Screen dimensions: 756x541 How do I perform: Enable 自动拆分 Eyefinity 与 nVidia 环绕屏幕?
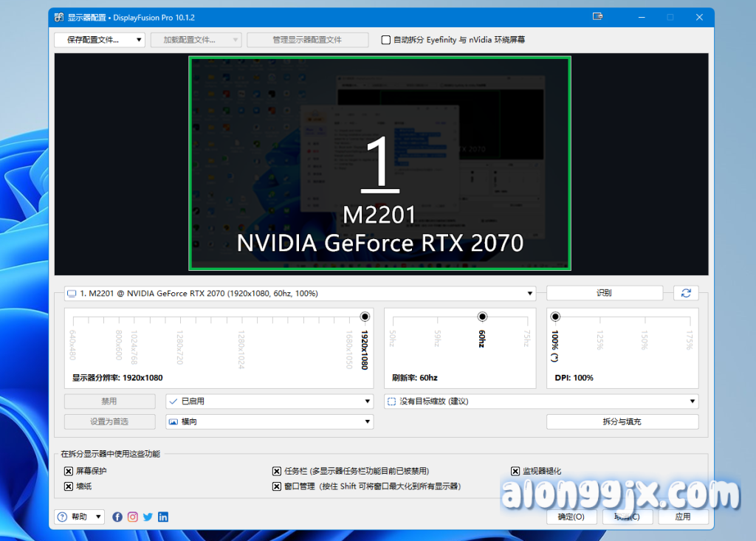click(387, 40)
